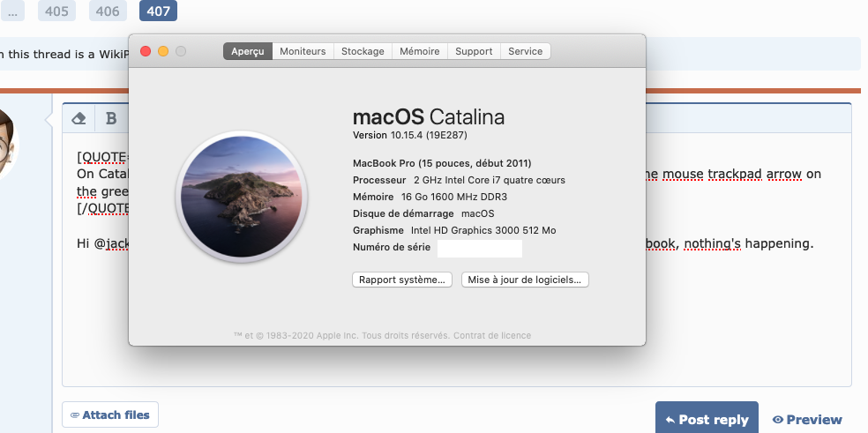
Task: Click the version 10.15.4 (19E287) text
Action: click(410, 135)
